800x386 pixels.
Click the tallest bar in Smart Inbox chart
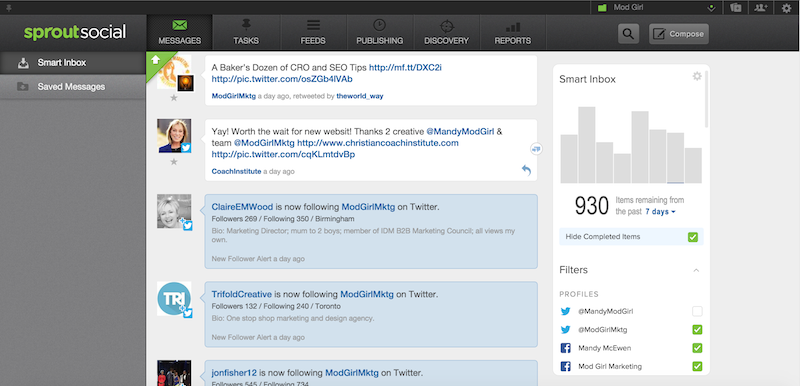(587, 145)
